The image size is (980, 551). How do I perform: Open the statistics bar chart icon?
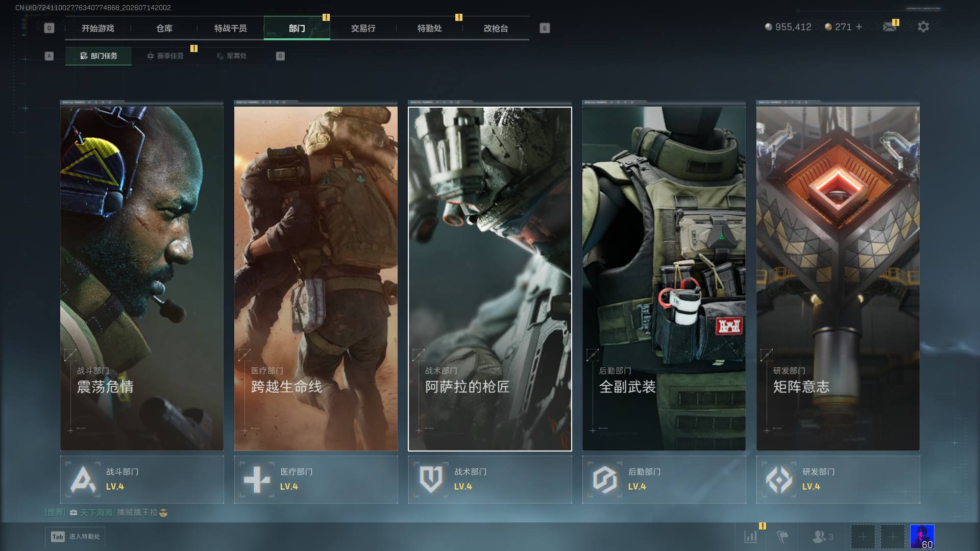[x=750, y=536]
